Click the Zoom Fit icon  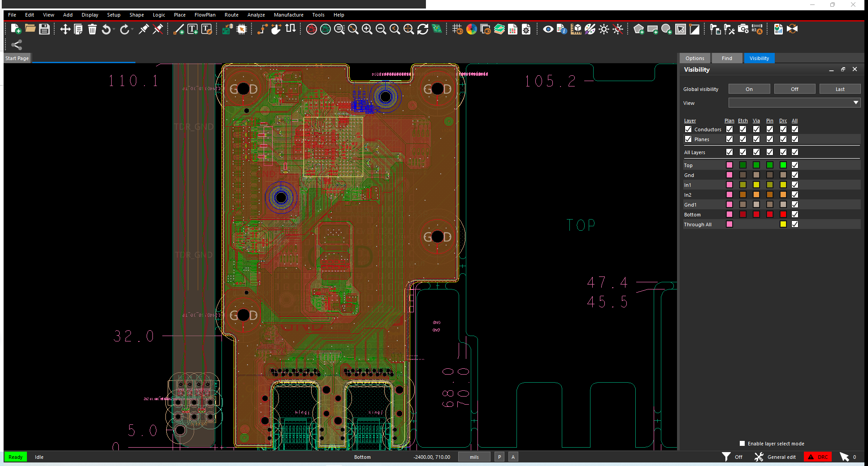click(353, 29)
